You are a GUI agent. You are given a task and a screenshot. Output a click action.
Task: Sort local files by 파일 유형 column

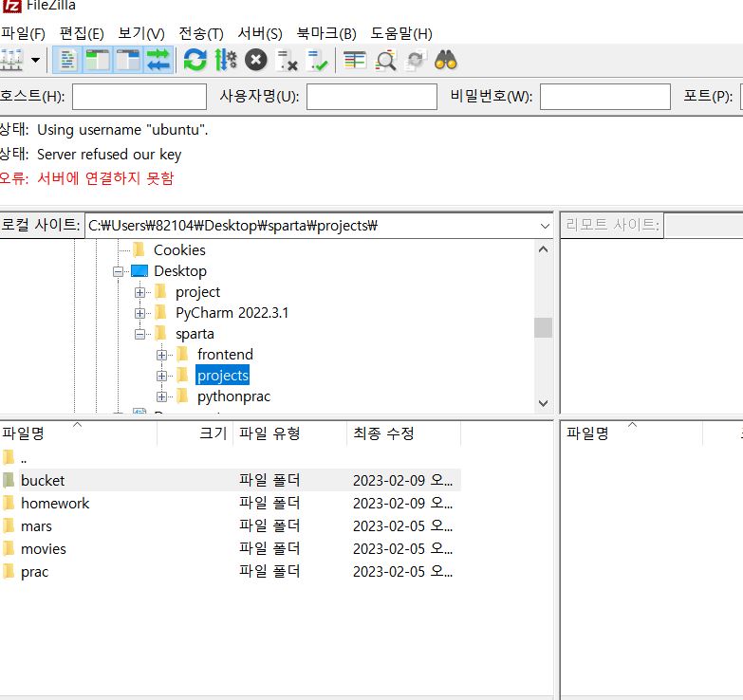coord(289,433)
